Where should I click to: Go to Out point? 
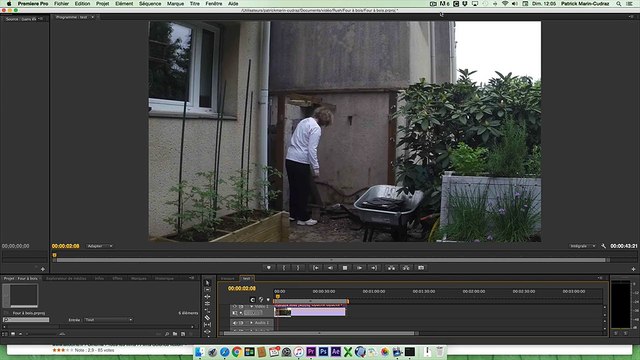[374, 268]
